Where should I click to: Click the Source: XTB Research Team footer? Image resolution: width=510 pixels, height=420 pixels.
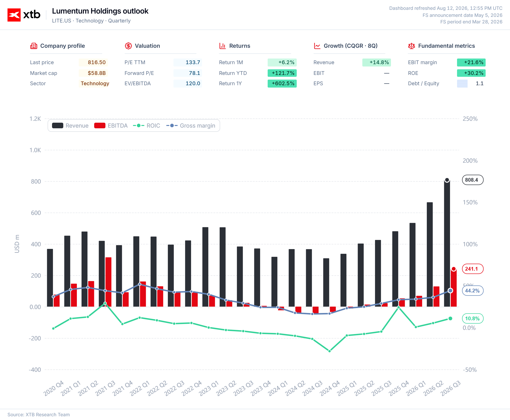(38, 415)
